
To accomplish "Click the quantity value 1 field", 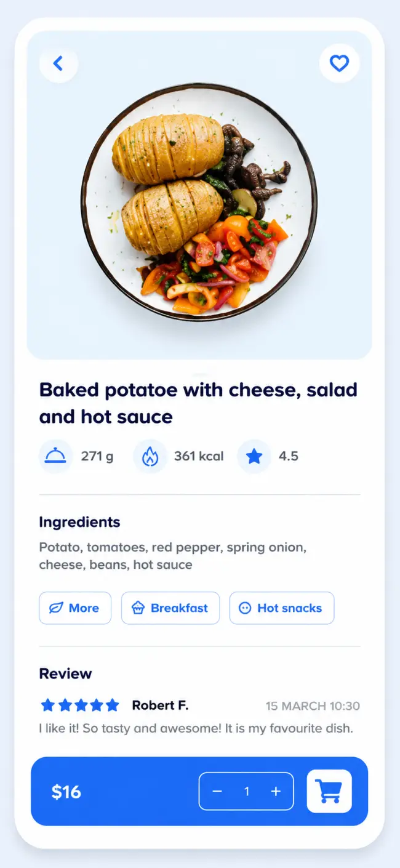I will pyautogui.click(x=247, y=792).
